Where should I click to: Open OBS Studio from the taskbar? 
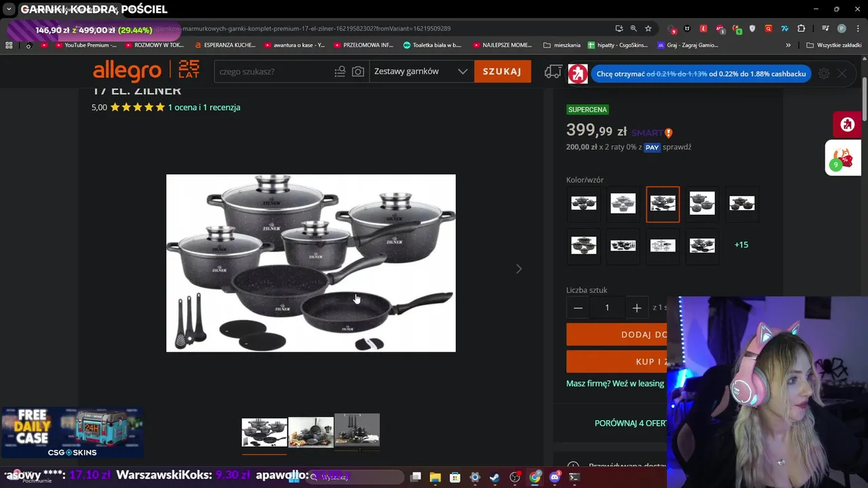(515, 477)
